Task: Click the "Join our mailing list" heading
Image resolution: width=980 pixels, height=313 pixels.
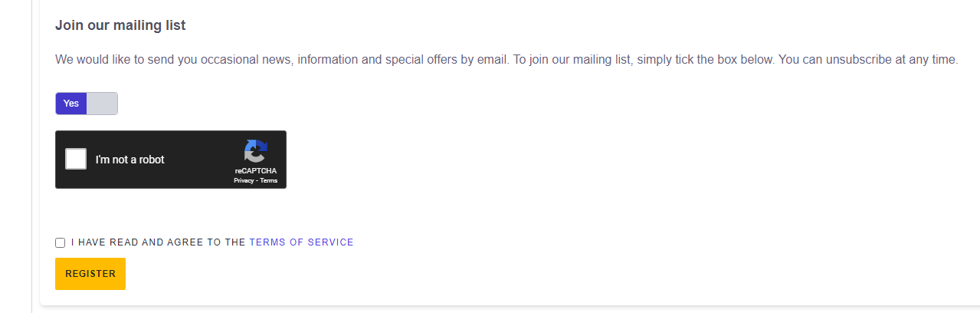Action: pos(120,25)
